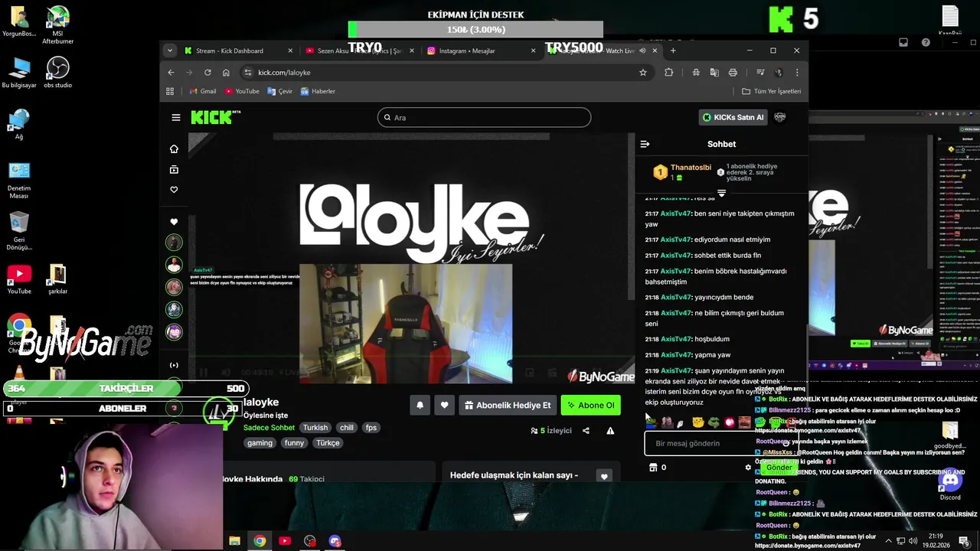980x551 pixels.
Task: Collapse the Sohbet chat panel
Action: [x=645, y=144]
